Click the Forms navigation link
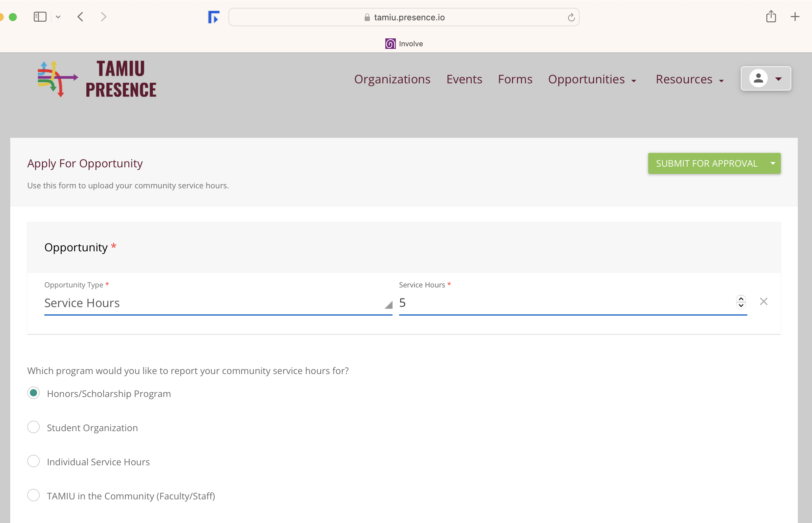This screenshot has width=812, height=523. pyautogui.click(x=515, y=78)
